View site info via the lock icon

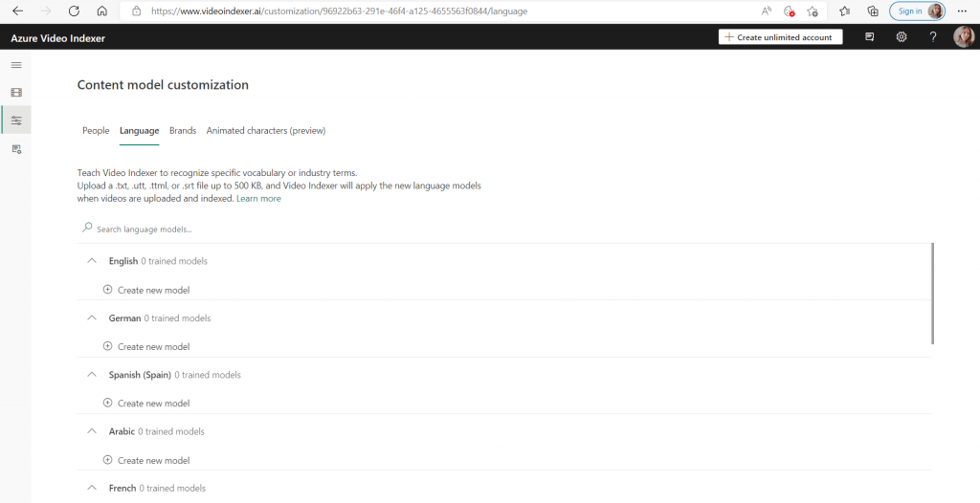(x=137, y=11)
